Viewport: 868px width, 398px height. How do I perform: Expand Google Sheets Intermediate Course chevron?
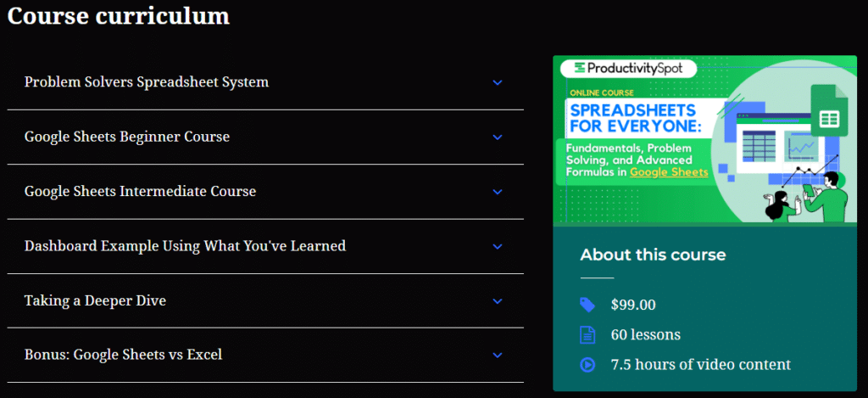pos(497,192)
